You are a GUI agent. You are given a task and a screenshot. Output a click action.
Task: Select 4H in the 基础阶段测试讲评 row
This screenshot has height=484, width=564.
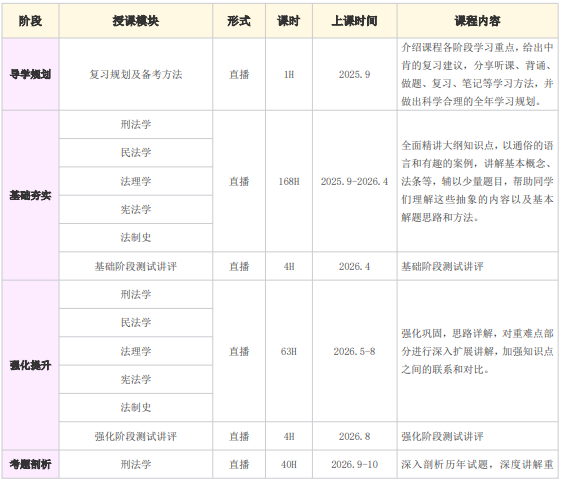(289, 266)
